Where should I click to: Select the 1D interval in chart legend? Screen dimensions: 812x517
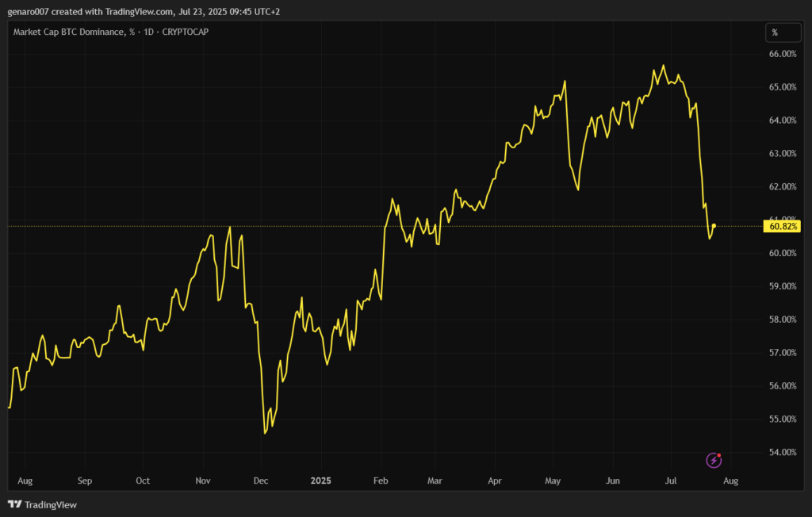click(148, 32)
